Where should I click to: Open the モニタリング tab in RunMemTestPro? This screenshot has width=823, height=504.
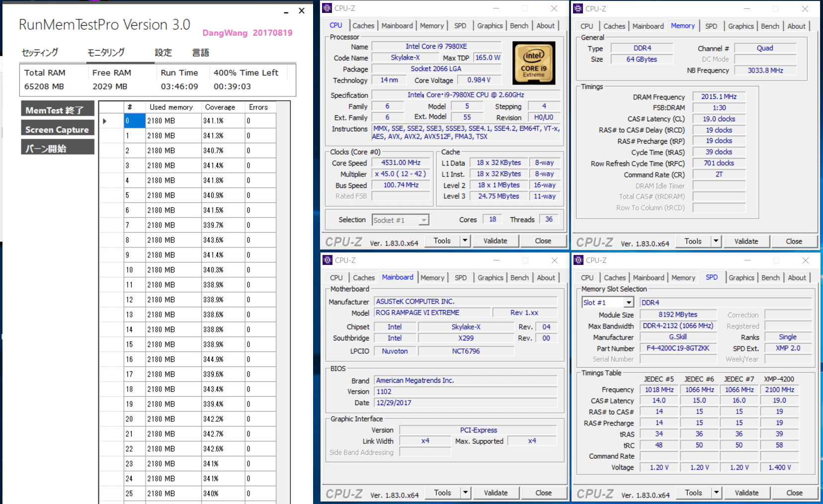coord(106,52)
